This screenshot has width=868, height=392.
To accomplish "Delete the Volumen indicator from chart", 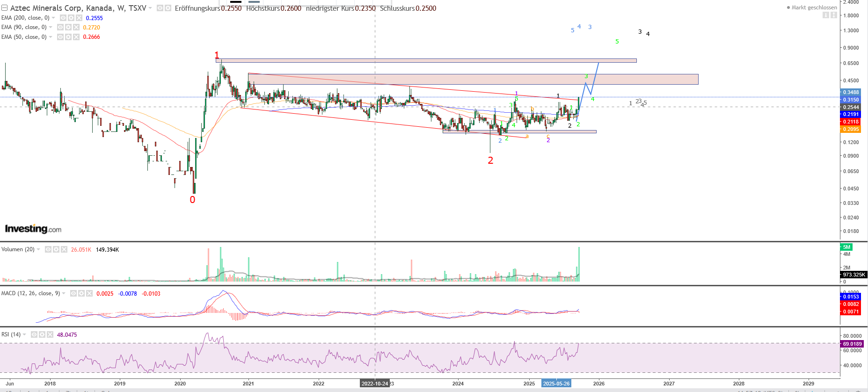I will point(64,249).
